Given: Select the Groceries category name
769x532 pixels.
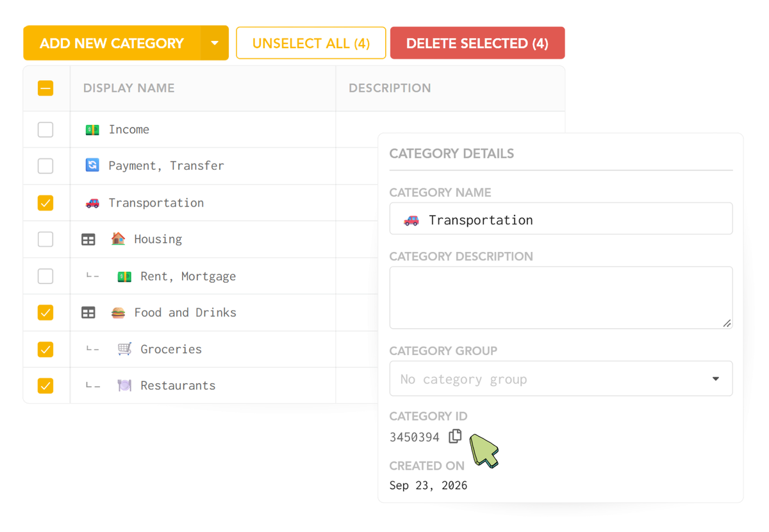Looking at the screenshot, I should pyautogui.click(x=171, y=349).
